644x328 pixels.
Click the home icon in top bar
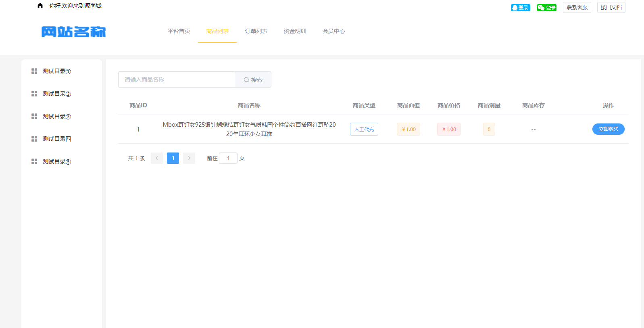tap(40, 6)
